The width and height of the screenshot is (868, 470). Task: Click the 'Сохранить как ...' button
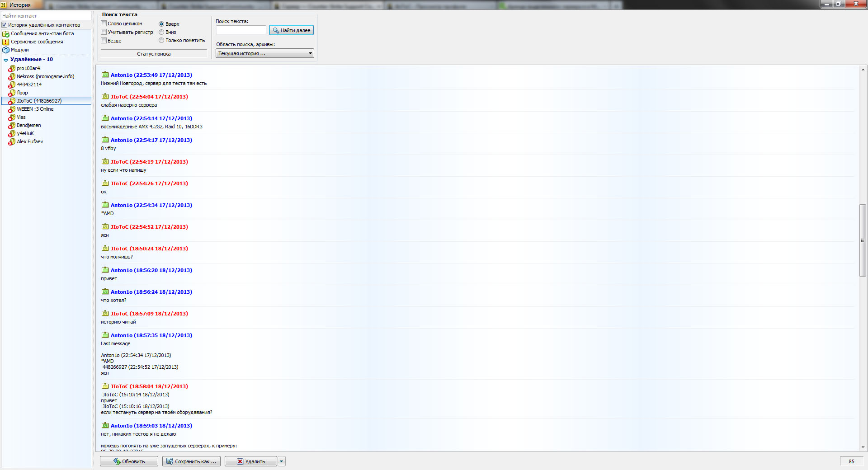pos(191,461)
